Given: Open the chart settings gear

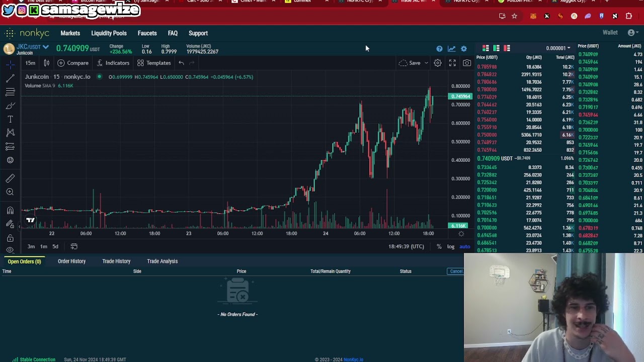Looking at the screenshot, I should point(438,63).
